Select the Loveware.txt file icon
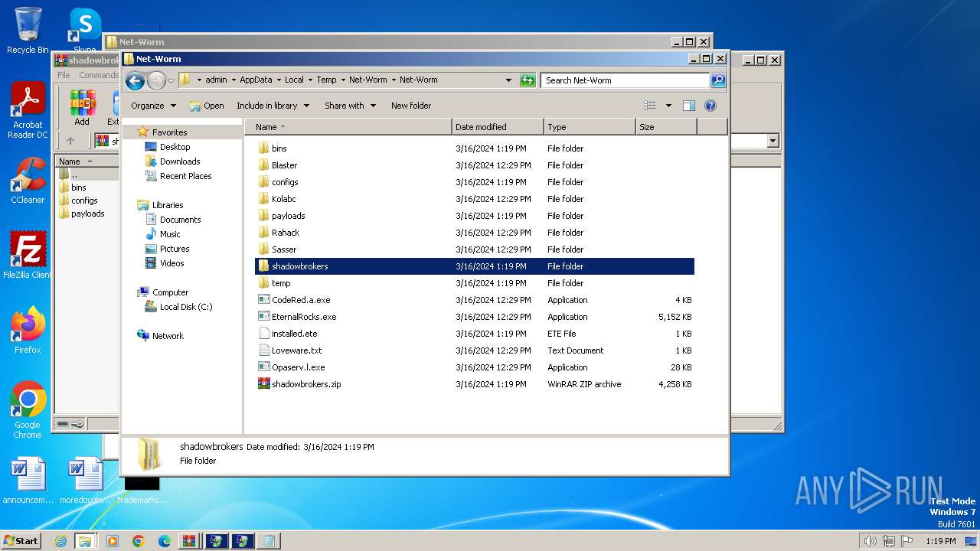Screen dimensions: 980x551 [263, 350]
